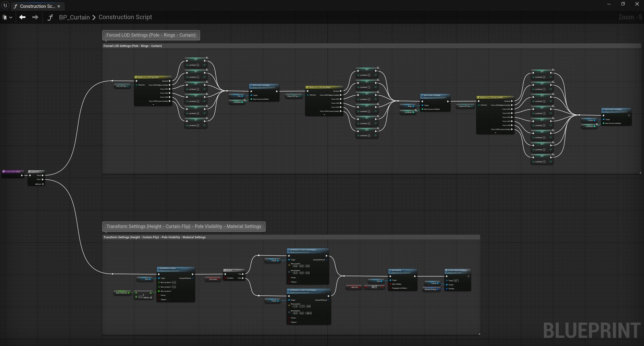The width and height of the screenshot is (644, 346).
Task: Select the Switch on E_LODType_Pole node title
Action: 153,77
